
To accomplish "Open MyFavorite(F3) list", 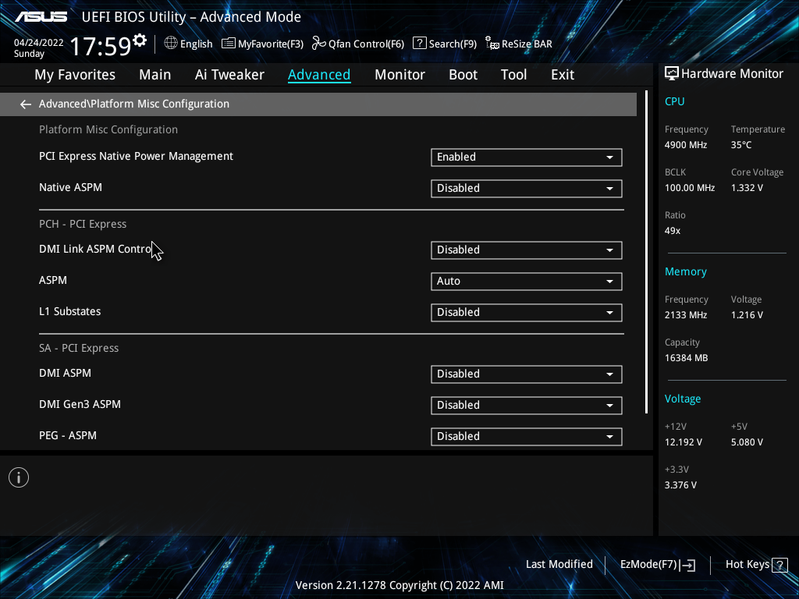I will 262,44.
